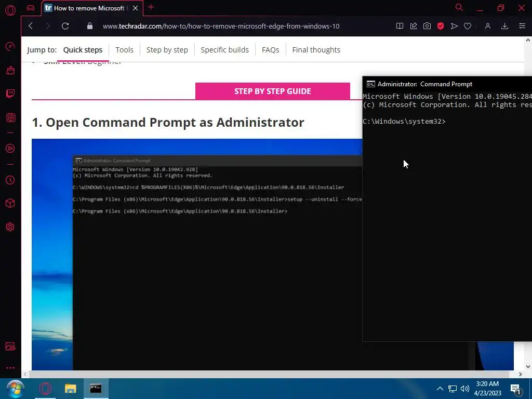Click horizontal scrollbar right arrow
This screenshot has width=532, height=399.
(x=520, y=374)
